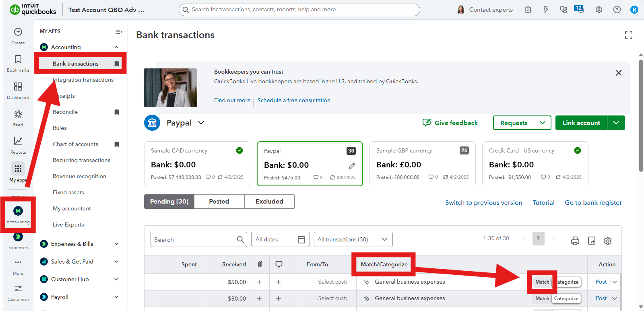Click the lightning bolt icon in header
The width and height of the screenshot is (644, 311).
pos(546,10)
